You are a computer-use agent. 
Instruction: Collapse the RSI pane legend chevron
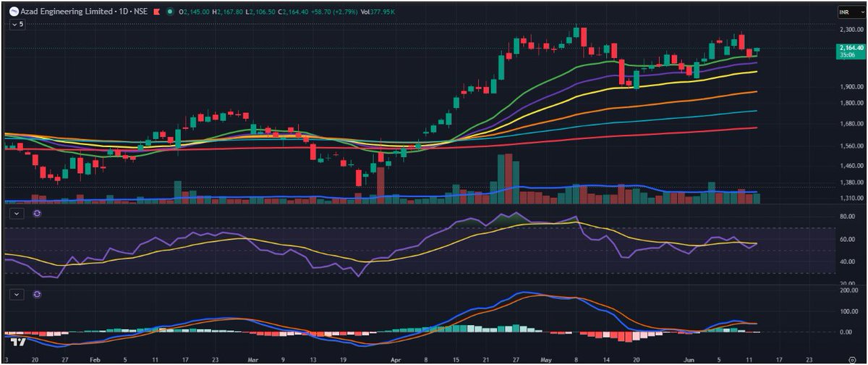point(17,214)
